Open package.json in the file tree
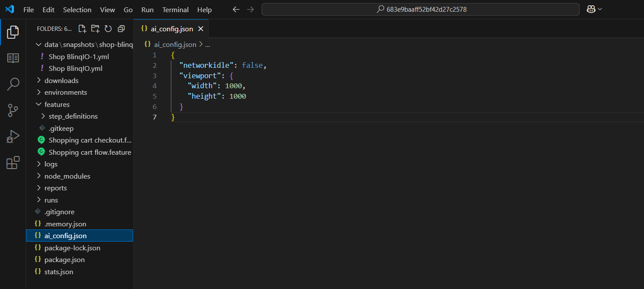Image resolution: width=644 pixels, height=289 pixels. [64, 259]
